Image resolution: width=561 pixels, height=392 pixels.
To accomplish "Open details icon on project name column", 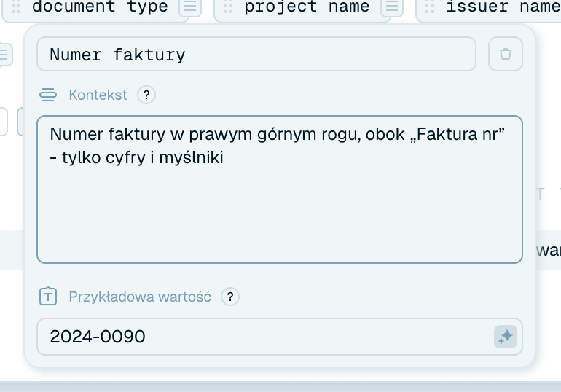I will pos(392,7).
